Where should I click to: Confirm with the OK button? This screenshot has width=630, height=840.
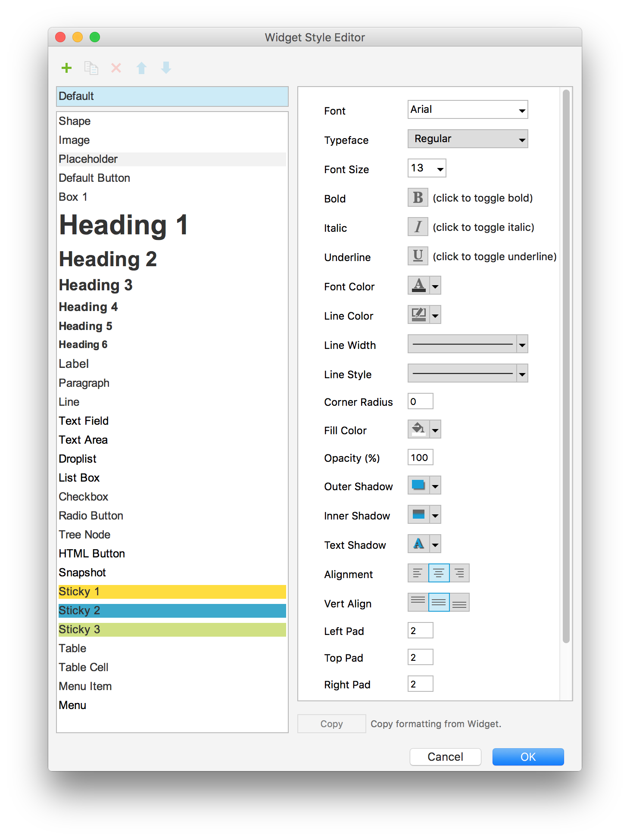point(528,757)
